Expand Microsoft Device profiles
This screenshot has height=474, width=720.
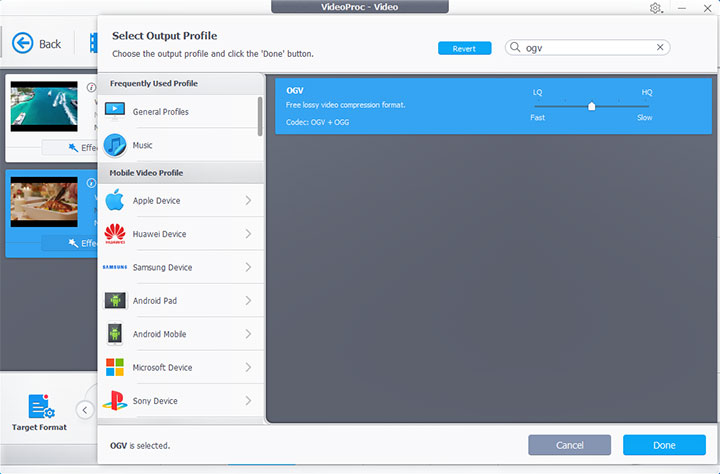(248, 367)
